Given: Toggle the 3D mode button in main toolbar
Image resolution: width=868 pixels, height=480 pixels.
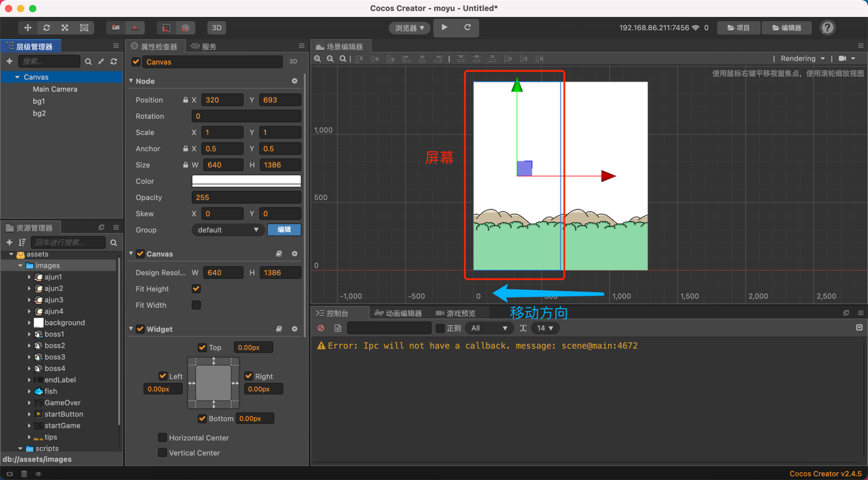Looking at the screenshot, I should point(216,28).
